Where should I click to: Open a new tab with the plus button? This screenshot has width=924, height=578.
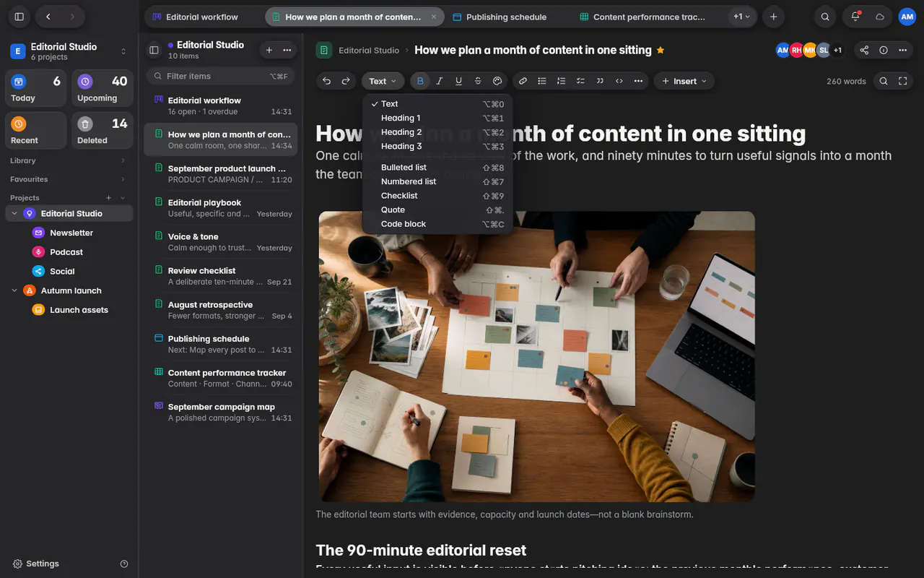coord(773,17)
